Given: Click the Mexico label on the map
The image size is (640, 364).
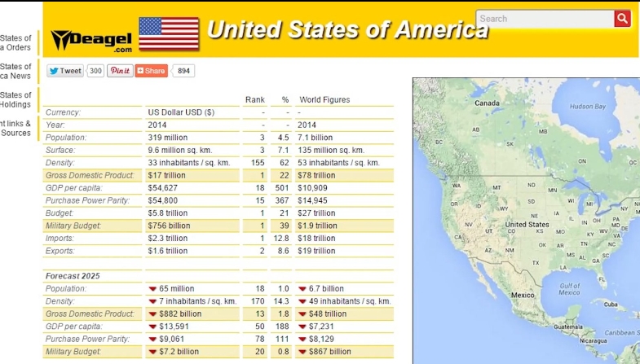Looking at the screenshot, I should [523, 295].
